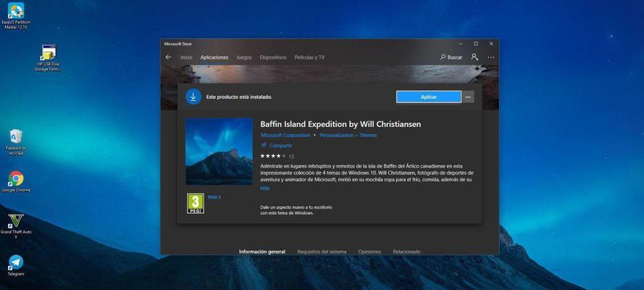Select the Relacionado section tab
The width and height of the screenshot is (644, 290).
406,252
